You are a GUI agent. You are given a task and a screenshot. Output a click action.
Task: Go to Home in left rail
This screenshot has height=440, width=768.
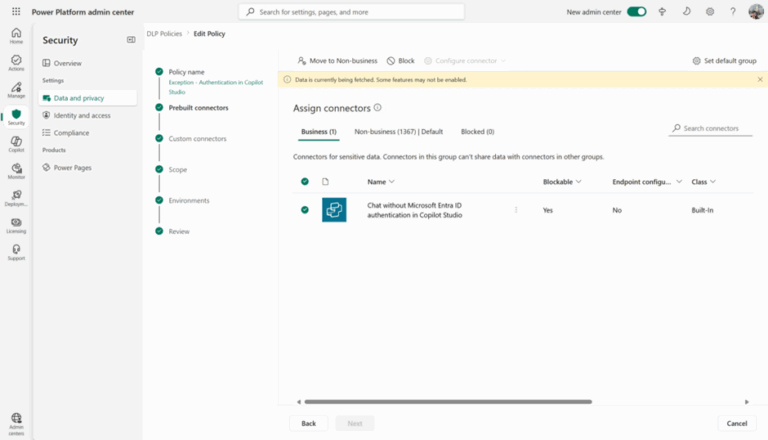(16, 36)
